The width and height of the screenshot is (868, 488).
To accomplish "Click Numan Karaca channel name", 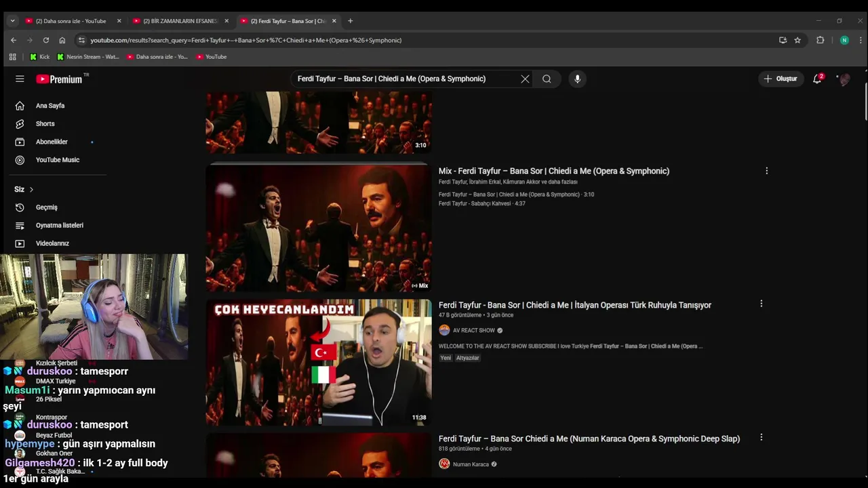I will point(471,464).
